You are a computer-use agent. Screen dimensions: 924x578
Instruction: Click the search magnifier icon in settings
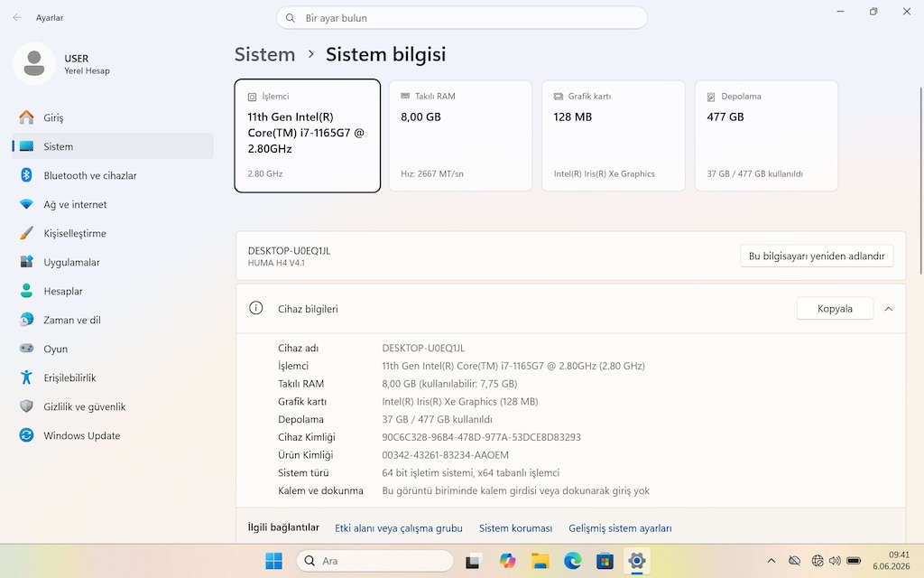[x=291, y=18]
